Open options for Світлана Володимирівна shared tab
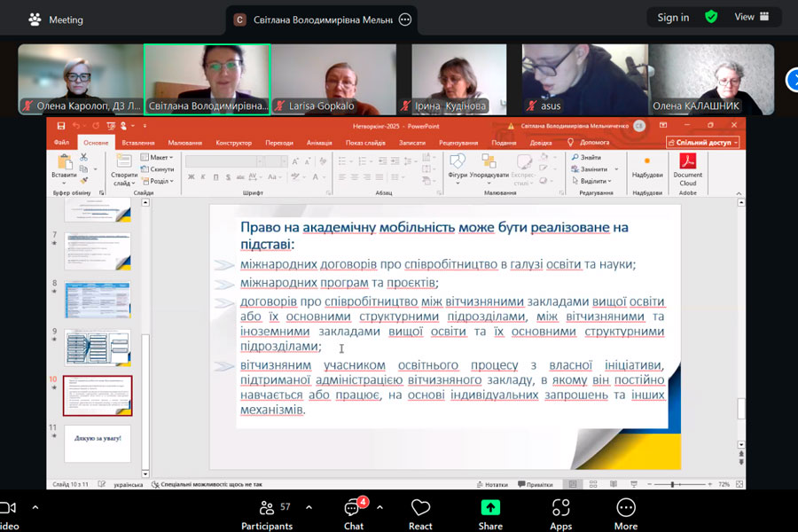The width and height of the screenshot is (798, 532). [405, 20]
